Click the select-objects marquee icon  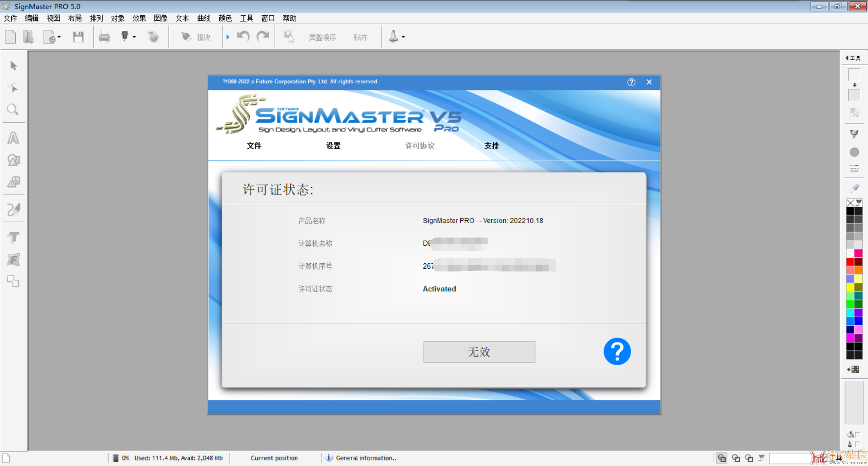coord(289,37)
